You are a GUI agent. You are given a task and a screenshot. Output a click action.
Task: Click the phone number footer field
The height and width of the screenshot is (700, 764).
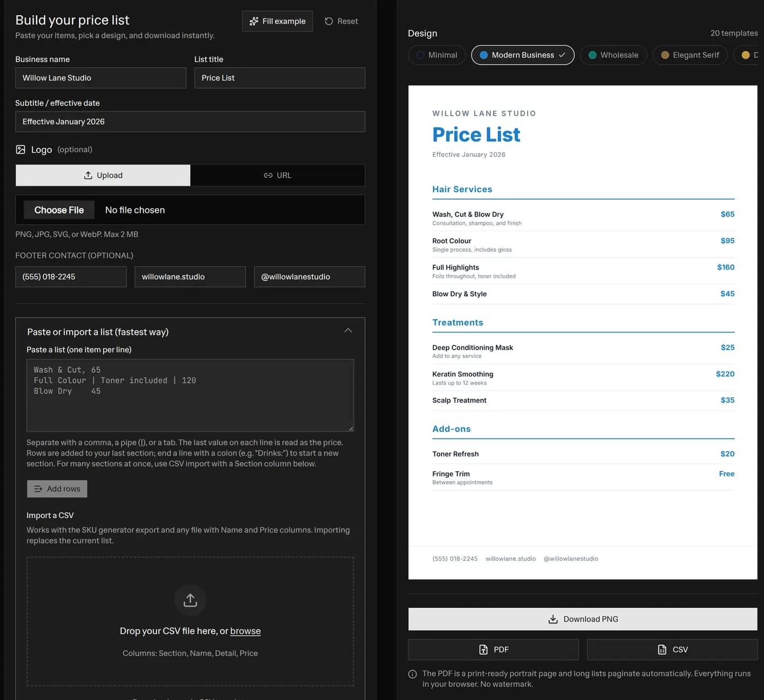pyautogui.click(x=71, y=277)
